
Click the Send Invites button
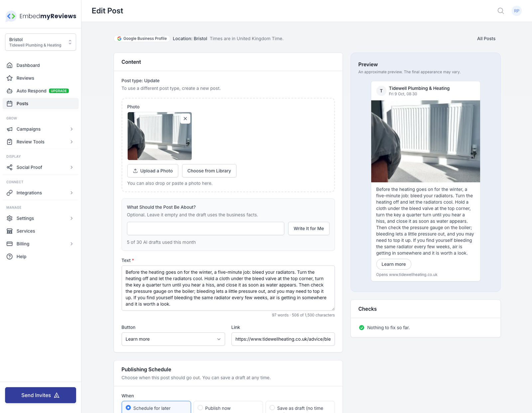[x=41, y=395]
